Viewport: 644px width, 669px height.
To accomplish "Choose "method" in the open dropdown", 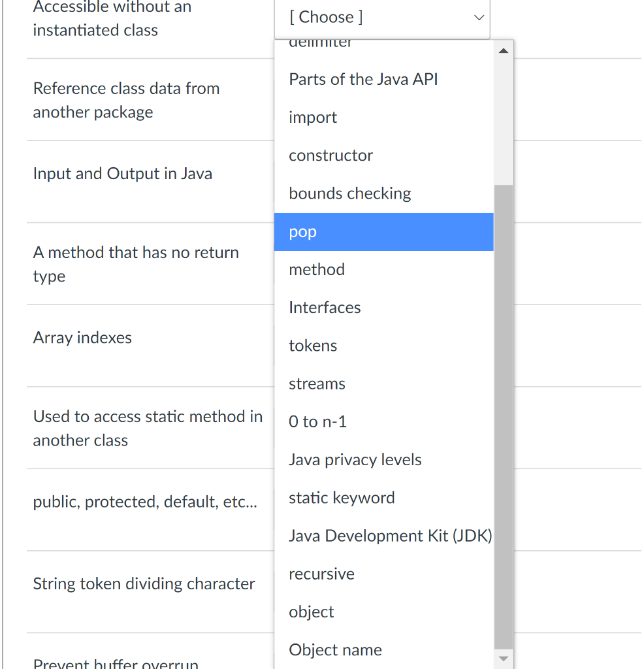I will pyautogui.click(x=317, y=269).
